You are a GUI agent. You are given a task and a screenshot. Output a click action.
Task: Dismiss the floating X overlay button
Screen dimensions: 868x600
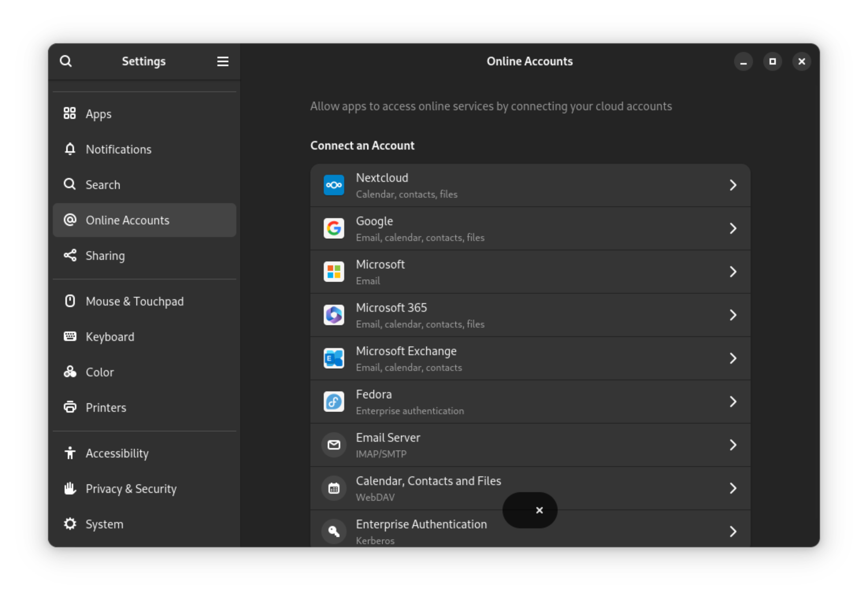click(x=539, y=510)
